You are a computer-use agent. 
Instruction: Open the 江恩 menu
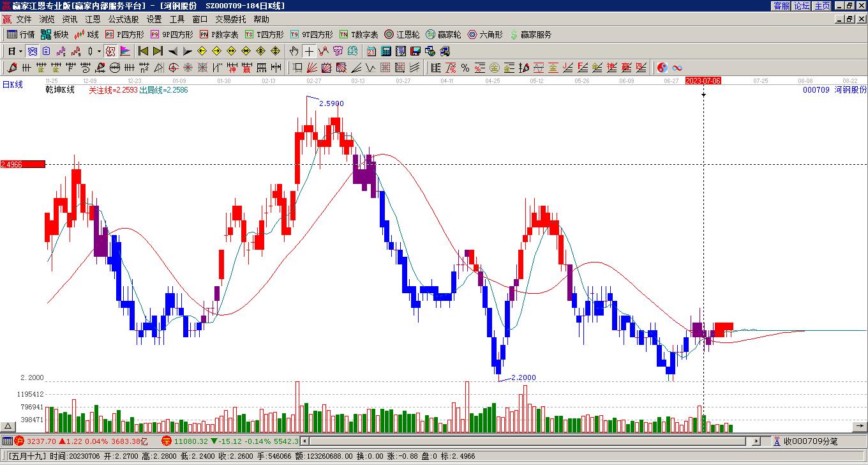[93, 20]
